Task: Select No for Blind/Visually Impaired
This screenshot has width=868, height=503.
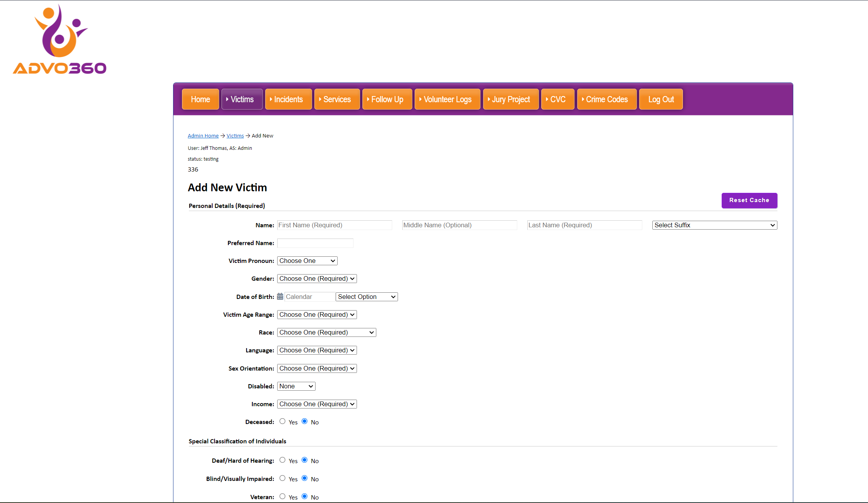Action: coord(304,478)
